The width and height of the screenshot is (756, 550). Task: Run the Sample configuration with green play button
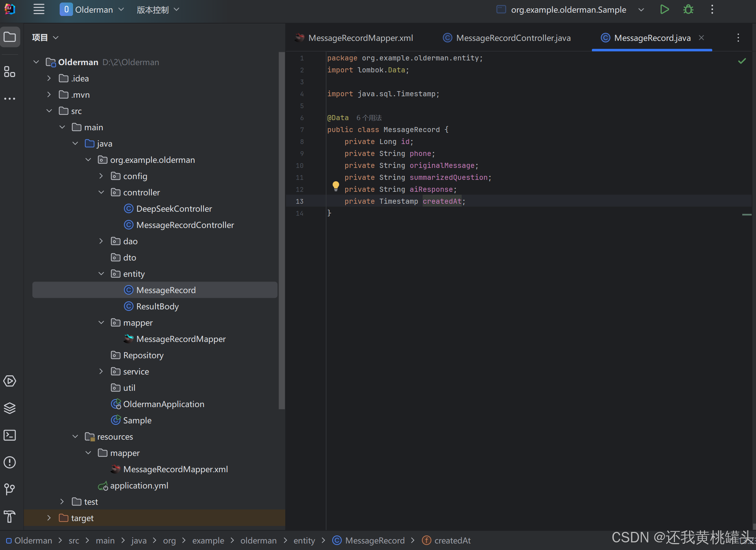[664, 9]
